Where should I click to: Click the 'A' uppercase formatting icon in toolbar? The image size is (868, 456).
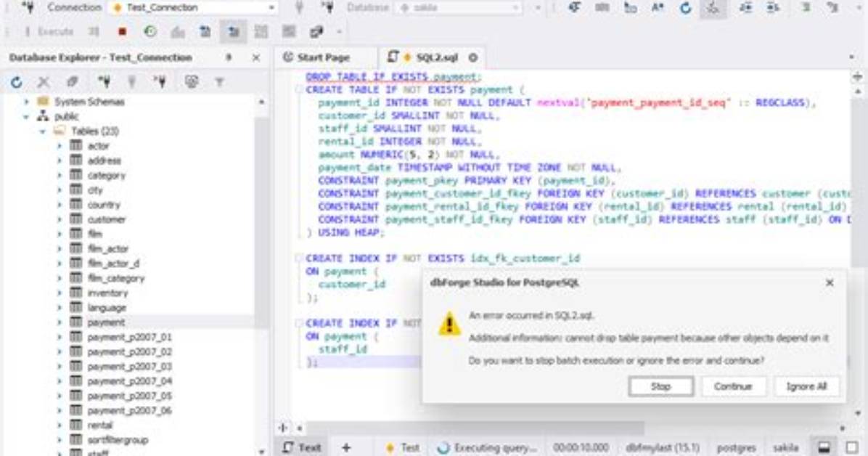point(658,7)
